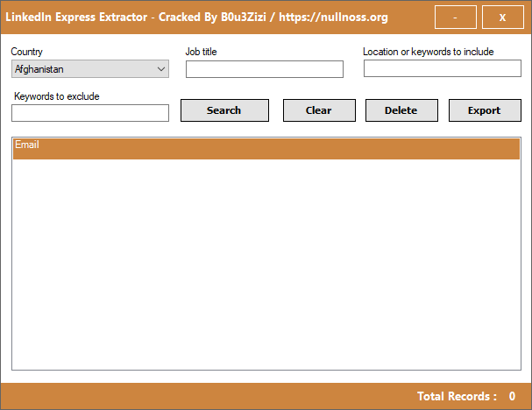Click the Location or keywords to include label
This screenshot has height=410, width=532.
(429, 52)
